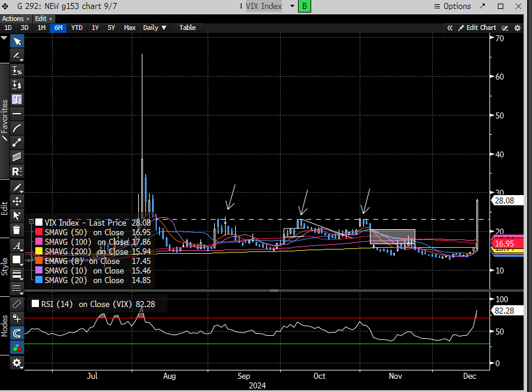
Task: Collapse the legend tree minus box
Action: click(30, 223)
